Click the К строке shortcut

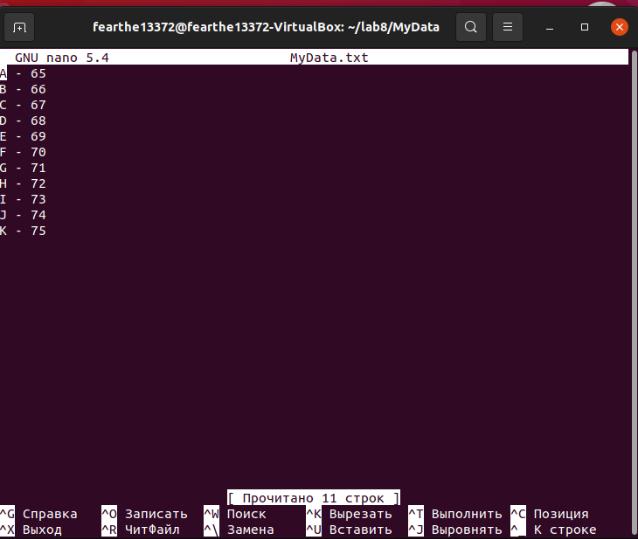click(x=553, y=530)
